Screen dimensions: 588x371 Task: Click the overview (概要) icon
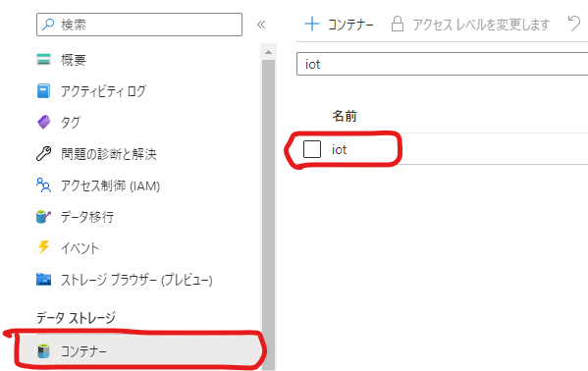(x=43, y=59)
